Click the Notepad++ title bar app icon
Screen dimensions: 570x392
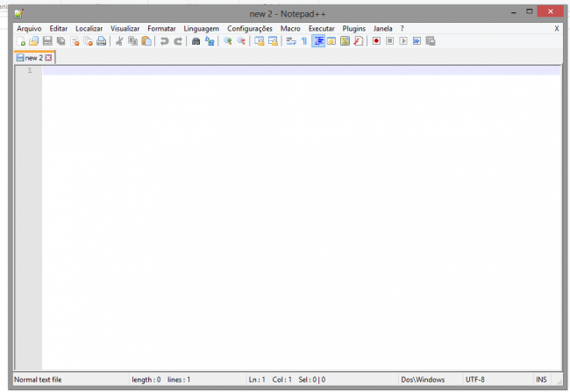click(19, 14)
